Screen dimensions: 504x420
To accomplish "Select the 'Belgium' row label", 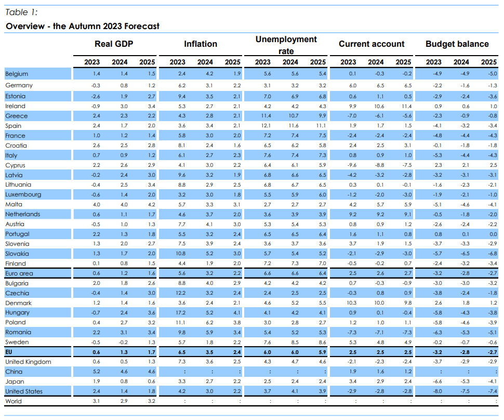I will coord(17,74).
